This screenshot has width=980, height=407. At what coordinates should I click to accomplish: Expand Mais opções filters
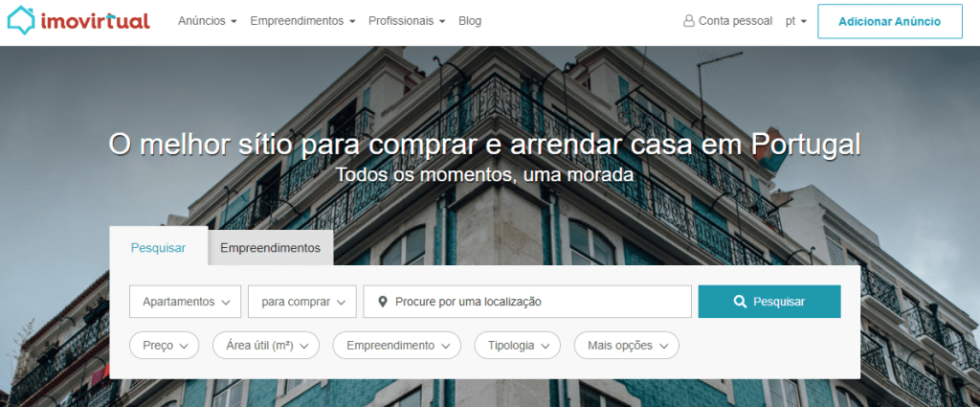(x=627, y=345)
